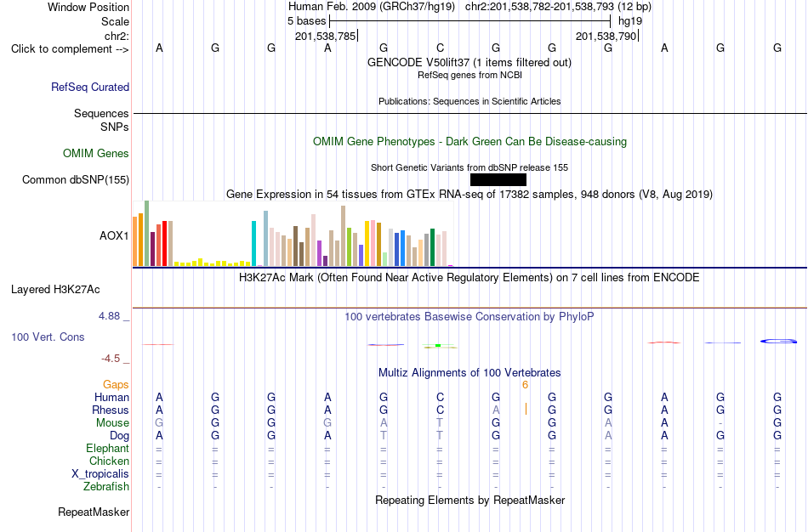
Task: Select the Zebrafish species label
Action: pyautogui.click(x=106, y=486)
